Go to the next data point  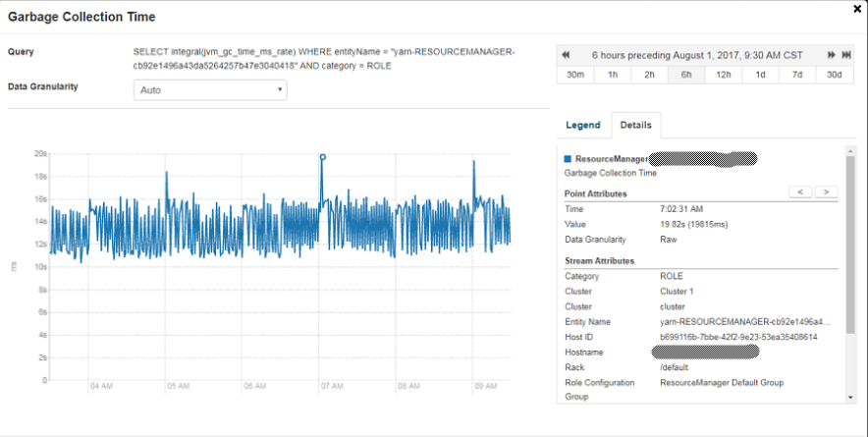[826, 191]
